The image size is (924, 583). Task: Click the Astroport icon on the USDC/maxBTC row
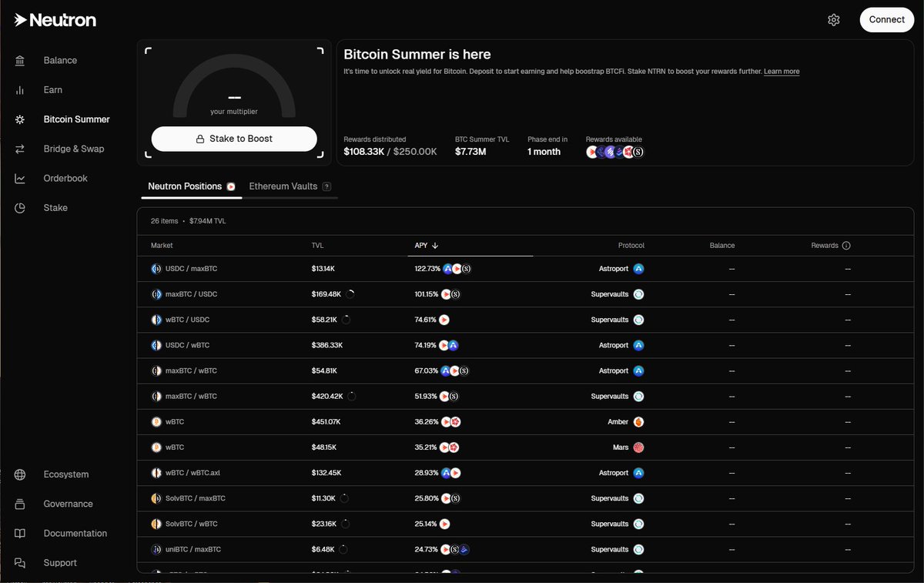638,268
